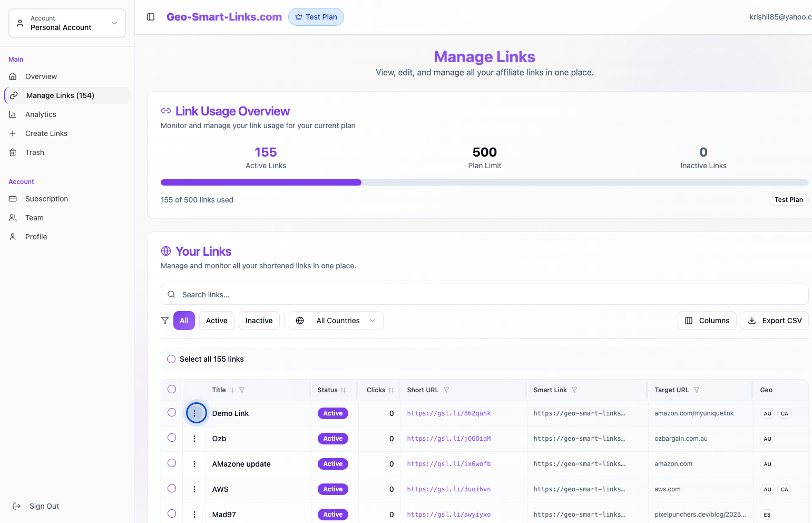This screenshot has height=523, width=812.
Task: Filter the Target URL column
Action: (x=697, y=390)
